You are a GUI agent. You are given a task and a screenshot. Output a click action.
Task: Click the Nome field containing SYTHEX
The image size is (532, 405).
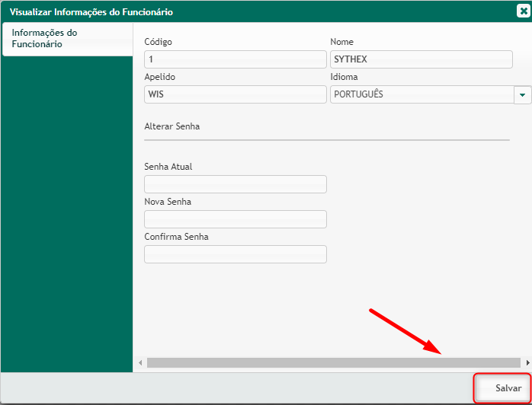pos(421,59)
